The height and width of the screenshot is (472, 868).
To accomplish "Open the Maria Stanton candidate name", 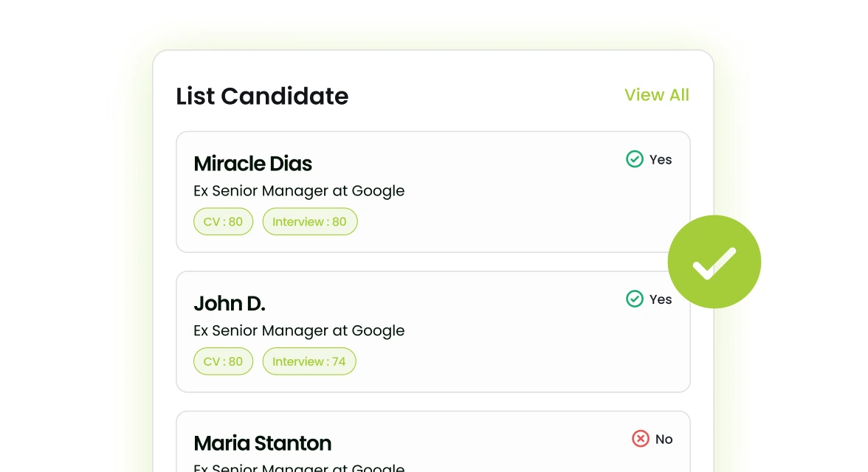I will point(262,443).
